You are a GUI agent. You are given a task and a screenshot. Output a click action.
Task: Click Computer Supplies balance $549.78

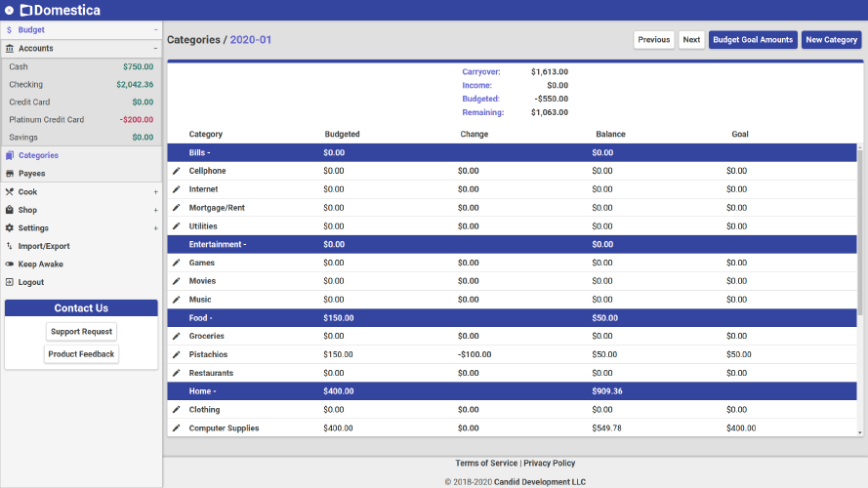point(606,428)
